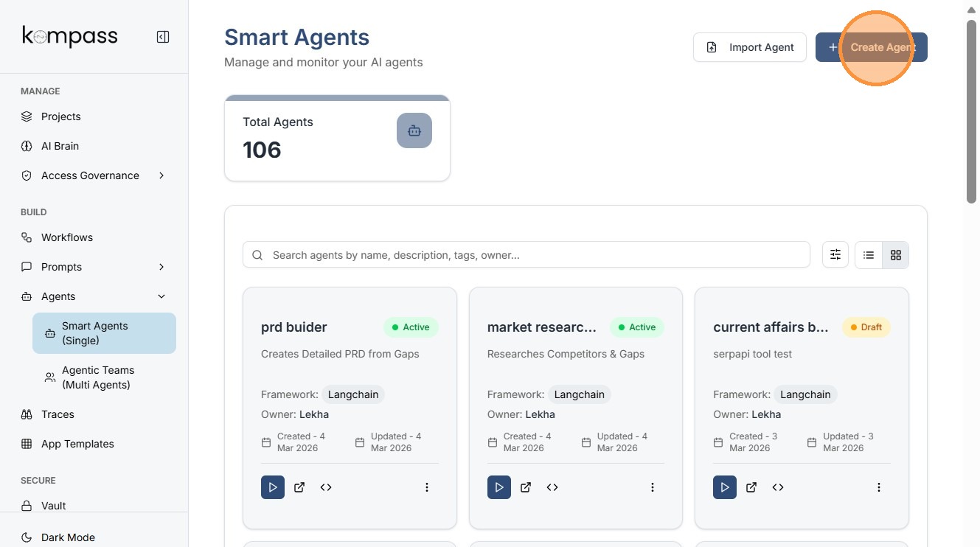Image resolution: width=980 pixels, height=547 pixels.
Task: Collapse the sidebar panel icon
Action: 163,37
